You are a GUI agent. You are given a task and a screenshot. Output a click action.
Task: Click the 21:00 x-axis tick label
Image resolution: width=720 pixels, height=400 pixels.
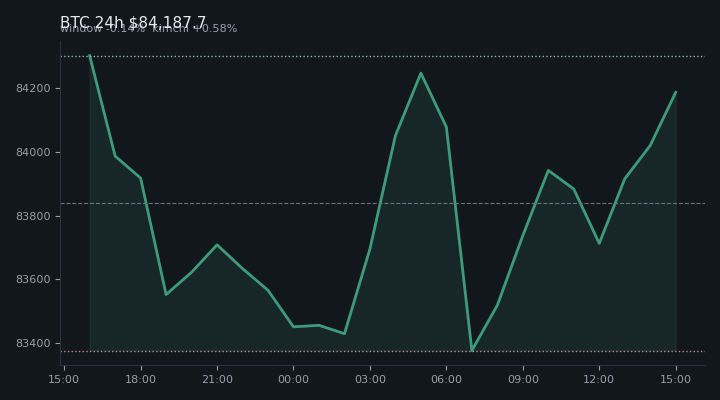[x=217, y=379]
